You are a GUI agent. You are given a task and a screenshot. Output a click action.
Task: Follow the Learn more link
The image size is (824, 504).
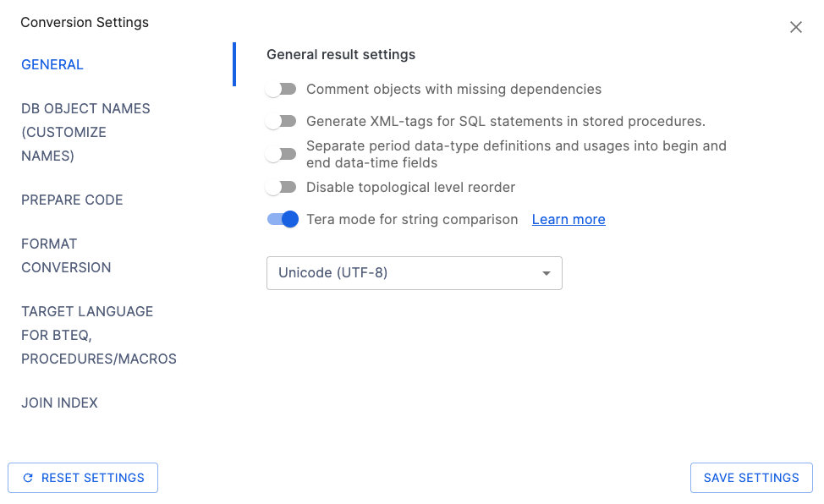coord(569,219)
